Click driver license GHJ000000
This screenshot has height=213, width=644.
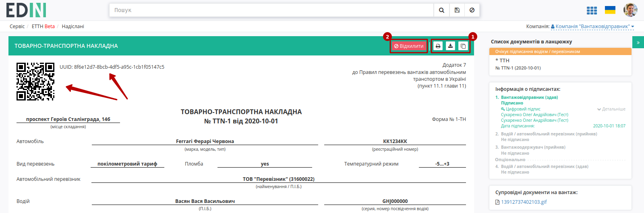pyautogui.click(x=395, y=201)
